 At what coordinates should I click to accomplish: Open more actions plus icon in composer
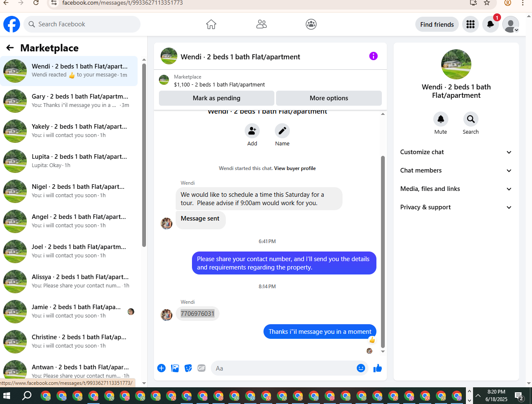(161, 368)
